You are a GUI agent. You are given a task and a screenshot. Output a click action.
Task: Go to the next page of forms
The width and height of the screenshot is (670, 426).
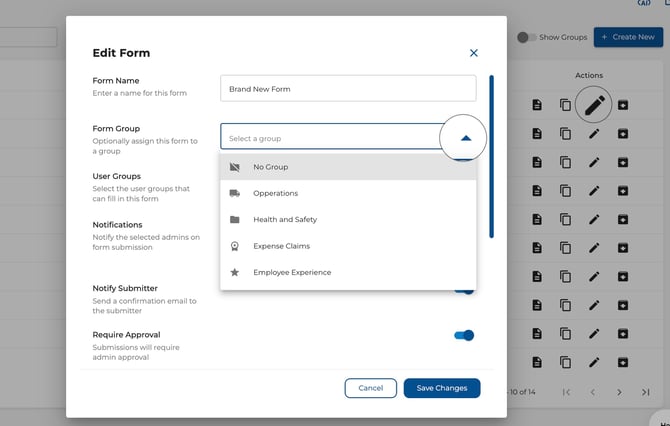tap(619, 392)
